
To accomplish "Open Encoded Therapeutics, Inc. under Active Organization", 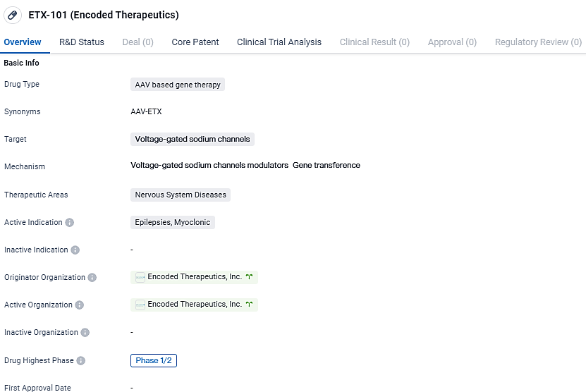I will click(194, 305).
